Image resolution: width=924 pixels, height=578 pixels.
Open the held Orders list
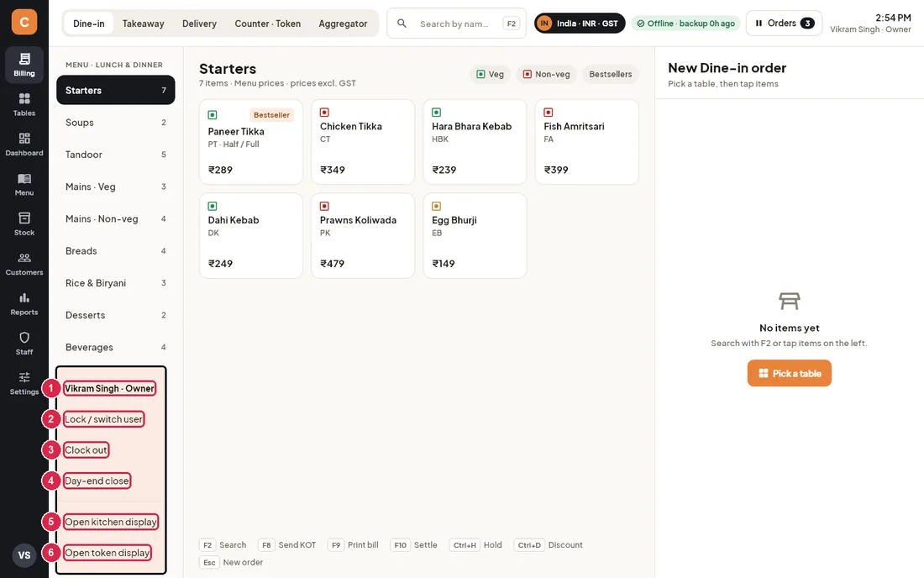pos(784,24)
